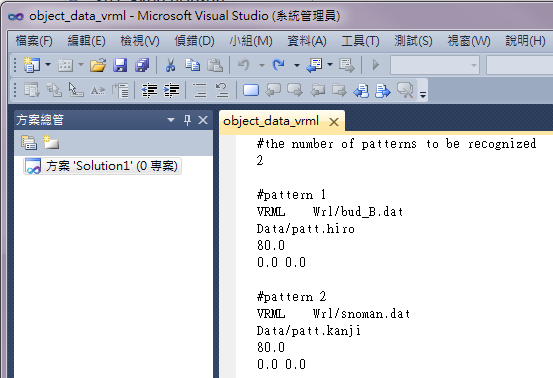Open the 工具(T) menu
The image size is (553, 378).
[360, 41]
